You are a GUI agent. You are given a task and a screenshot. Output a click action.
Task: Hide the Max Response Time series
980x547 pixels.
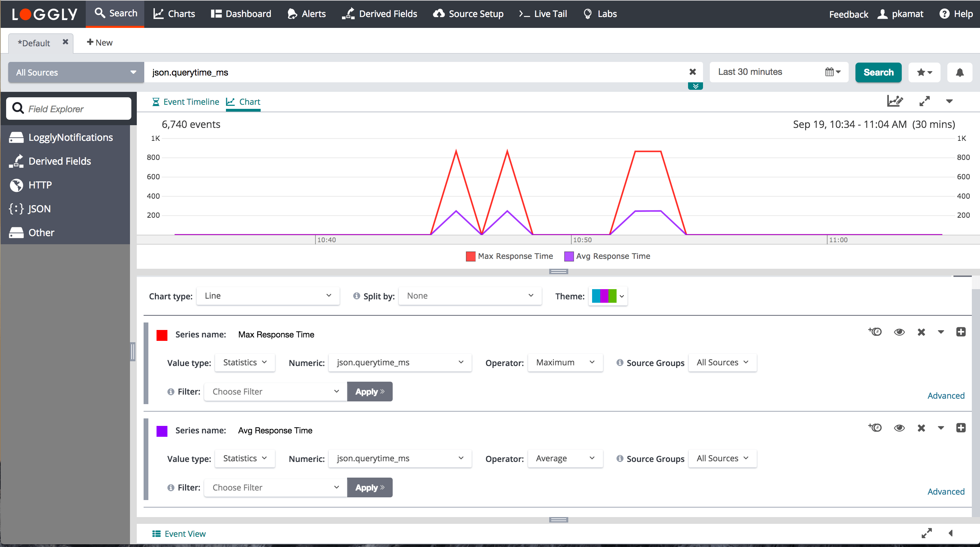click(899, 332)
